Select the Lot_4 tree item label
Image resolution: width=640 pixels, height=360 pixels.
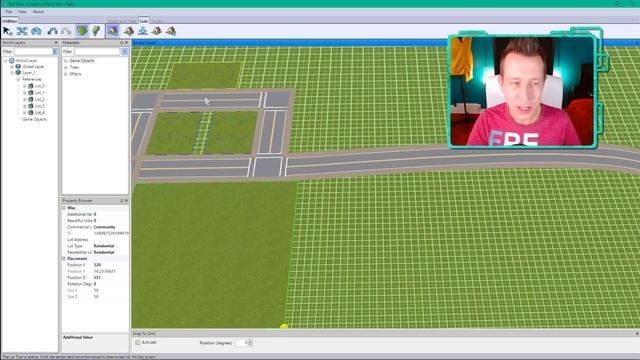[40, 112]
